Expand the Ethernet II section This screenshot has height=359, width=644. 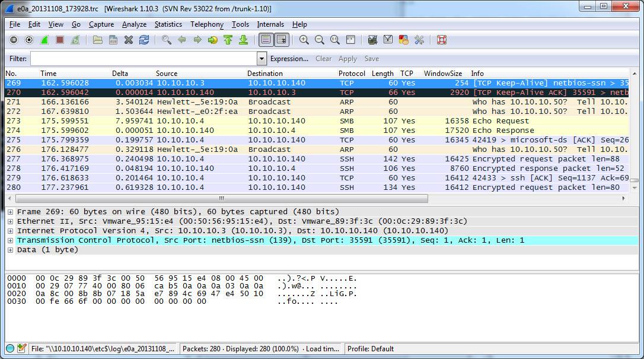pyautogui.click(x=10, y=221)
